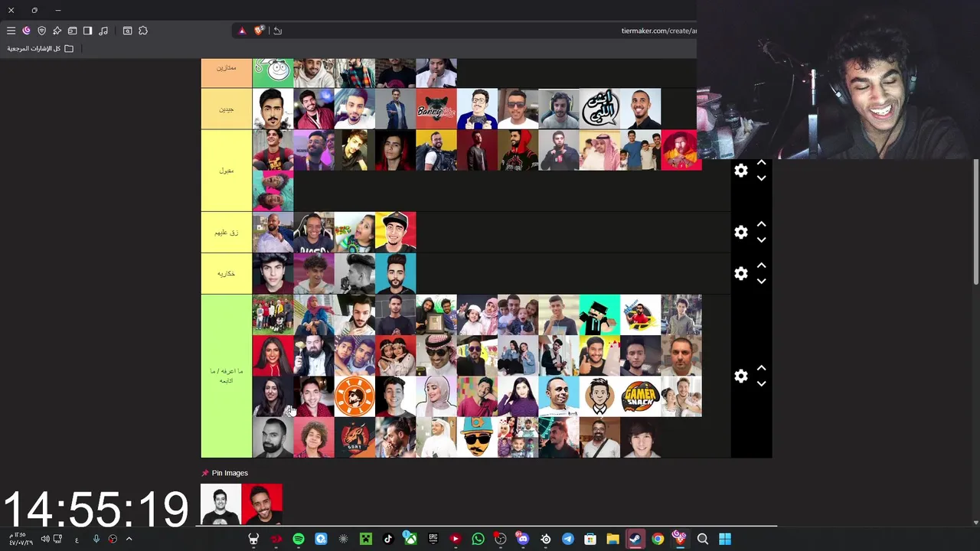Open the music note playlist icon
Image resolution: width=980 pixels, height=551 pixels.
point(103,31)
